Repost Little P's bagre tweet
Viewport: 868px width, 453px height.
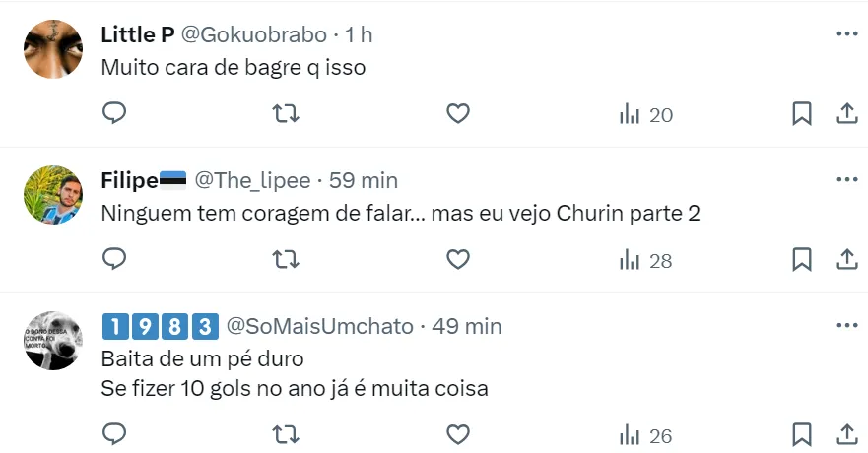[286, 114]
